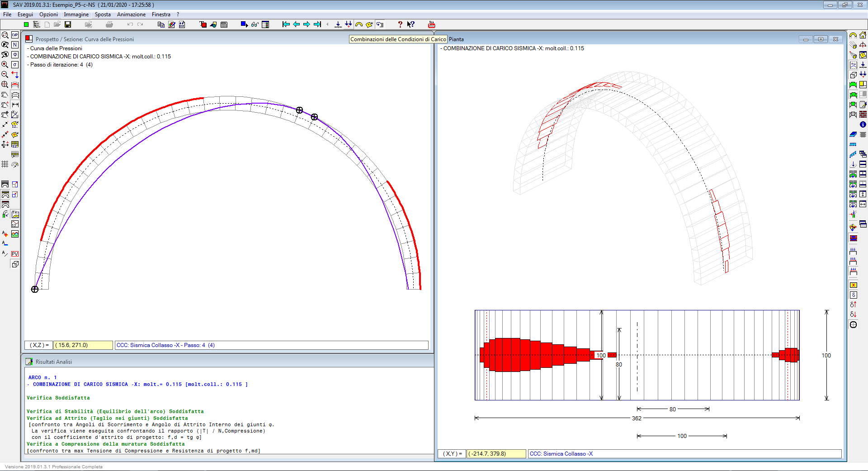
Task: Click the zoom in magnifier icon
Action: click(x=5, y=65)
